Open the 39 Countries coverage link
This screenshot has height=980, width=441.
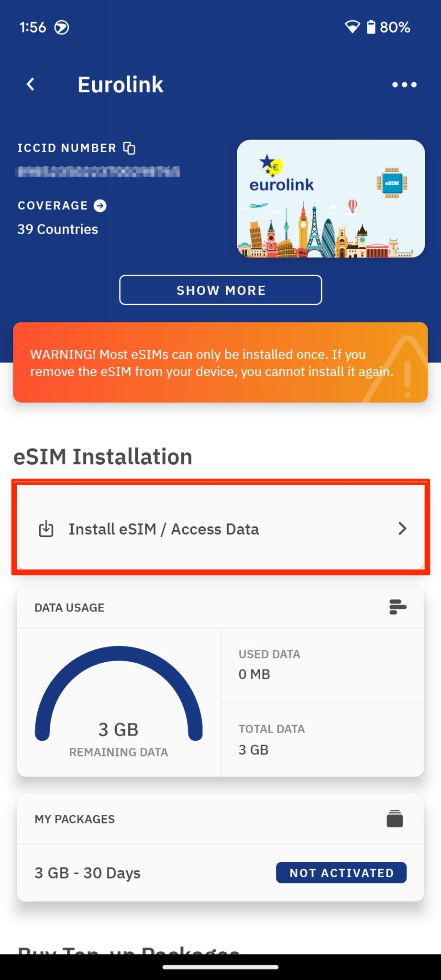pyautogui.click(x=57, y=229)
